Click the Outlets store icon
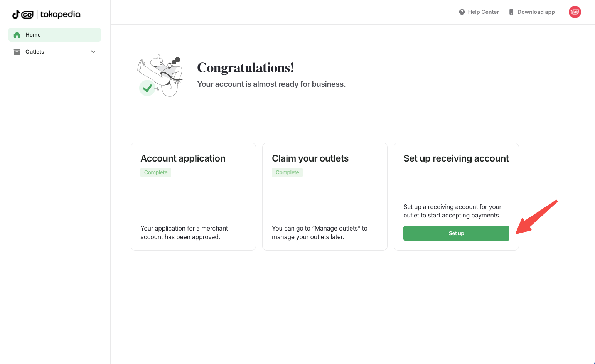Image resolution: width=595 pixels, height=364 pixels. [x=17, y=52]
